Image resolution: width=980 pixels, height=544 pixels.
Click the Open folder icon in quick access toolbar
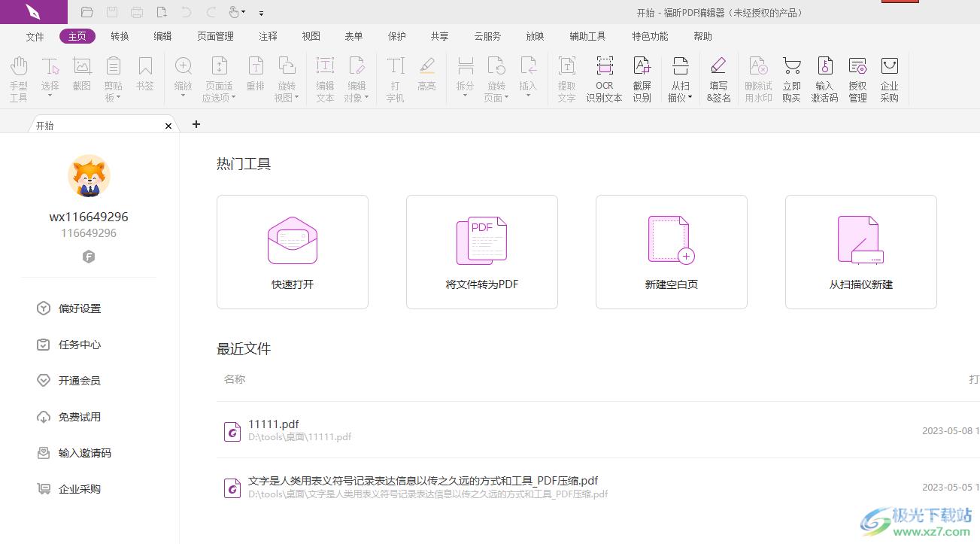tap(87, 12)
